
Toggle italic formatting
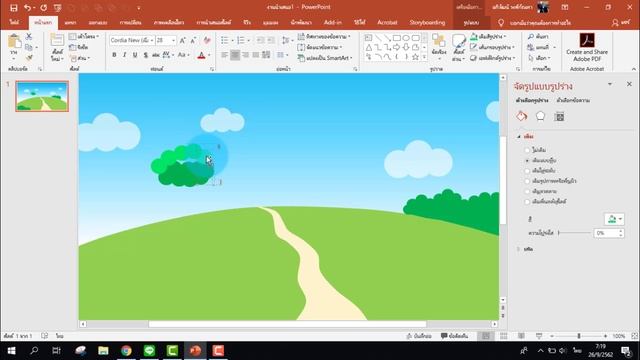pos(124,55)
